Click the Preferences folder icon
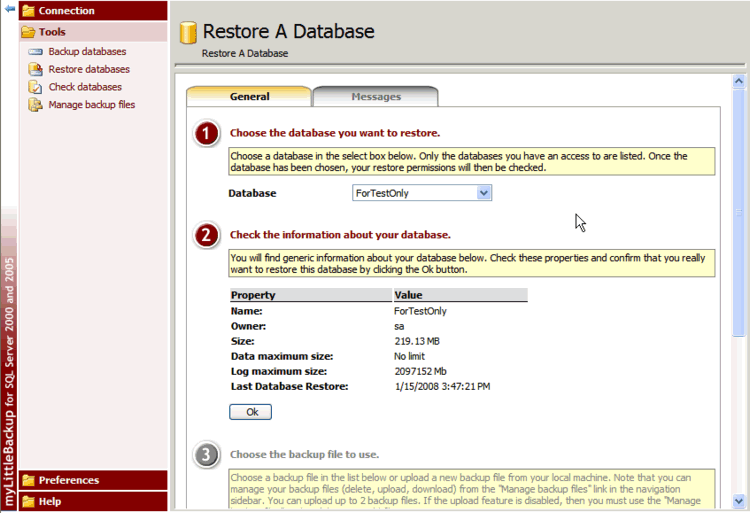This screenshot has height=513, width=750. click(x=29, y=480)
